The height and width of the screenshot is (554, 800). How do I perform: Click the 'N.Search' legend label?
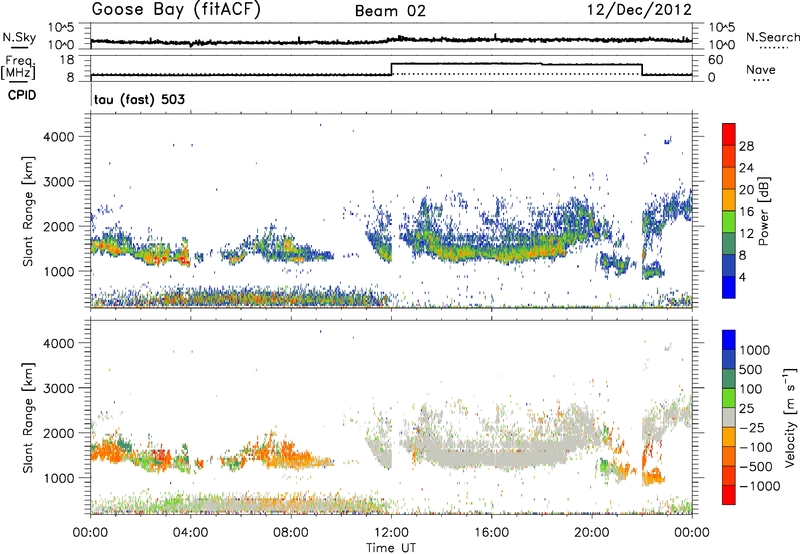pyautogui.click(x=772, y=37)
